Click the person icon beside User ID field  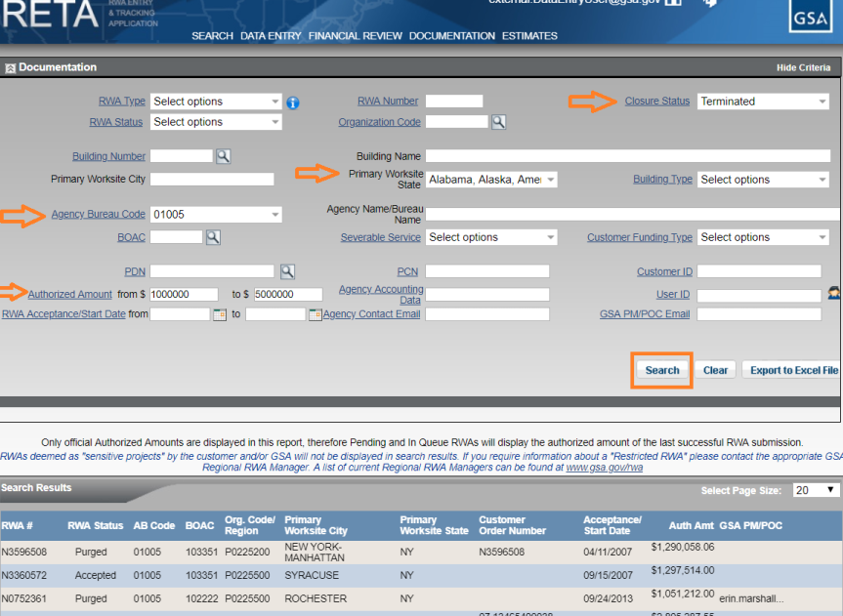pos(833,292)
